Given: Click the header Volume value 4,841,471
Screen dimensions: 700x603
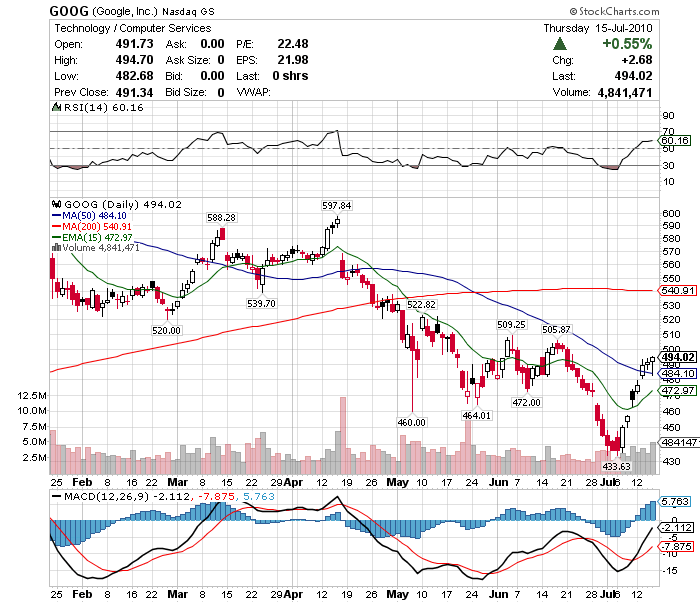Looking at the screenshot, I should [x=625, y=92].
